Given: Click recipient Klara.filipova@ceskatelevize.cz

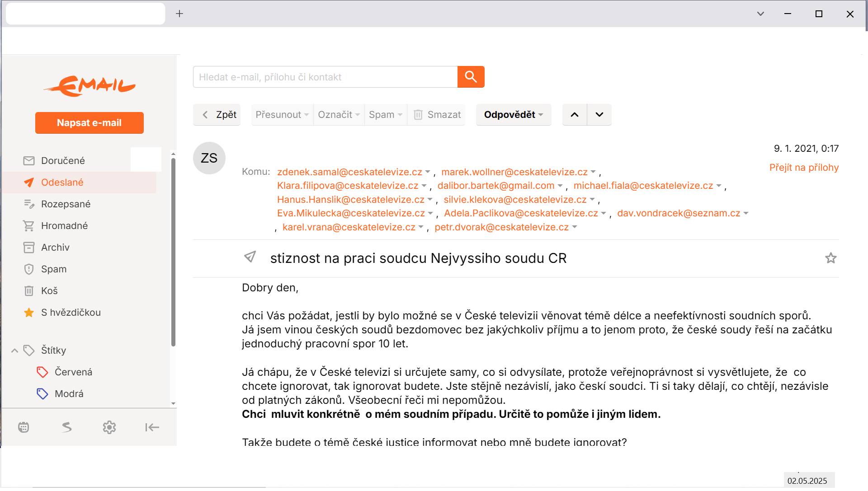Looking at the screenshot, I should pos(348,186).
